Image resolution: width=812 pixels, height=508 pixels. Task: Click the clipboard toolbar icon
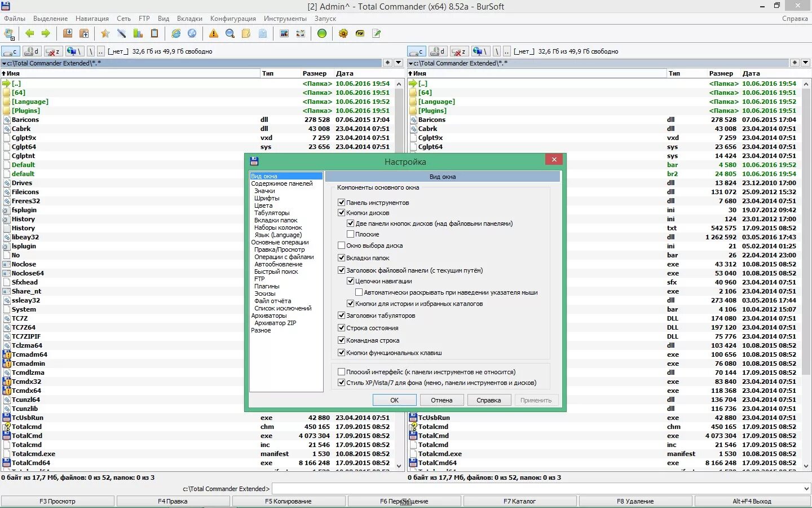(154, 33)
